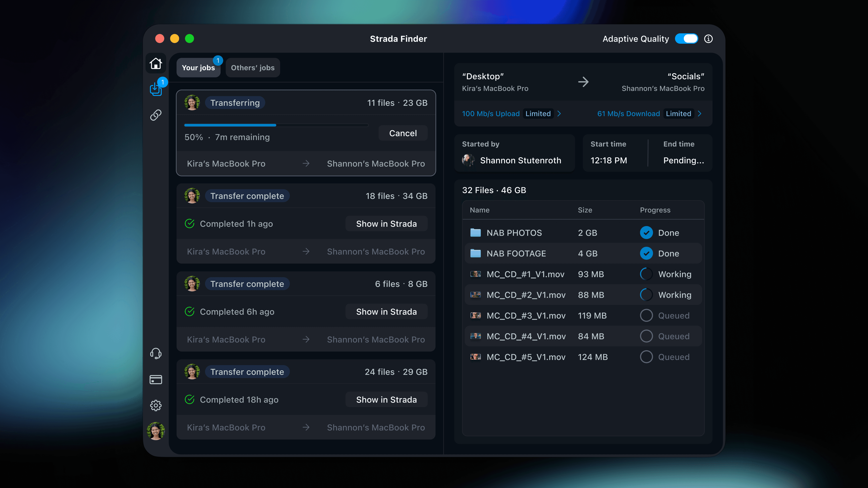Screen dimensions: 868x488
Task: Select the NAB FOOTAGE row name
Action: click(516, 253)
